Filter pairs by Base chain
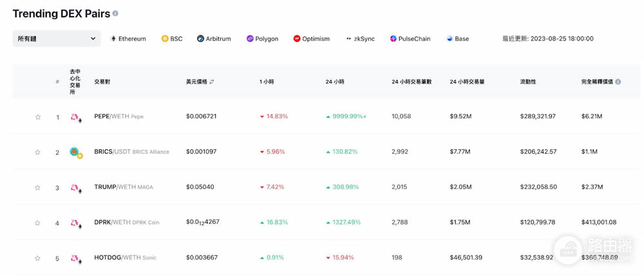644x276 pixels. (x=457, y=39)
